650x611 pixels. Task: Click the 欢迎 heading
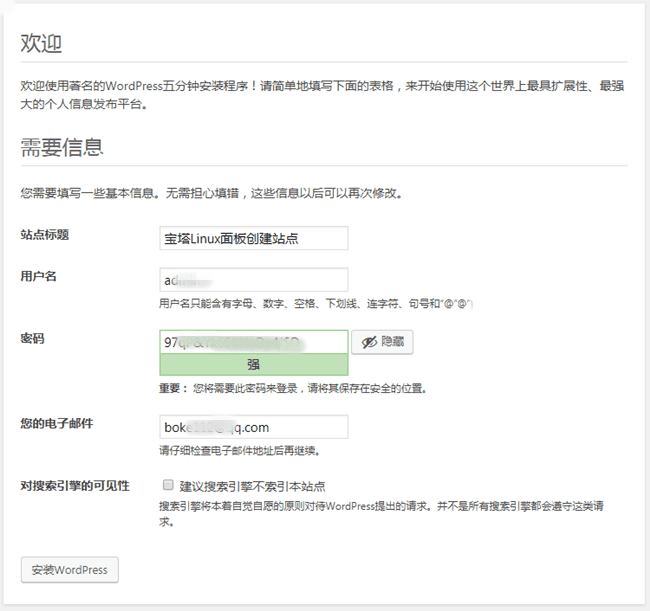tap(41, 43)
